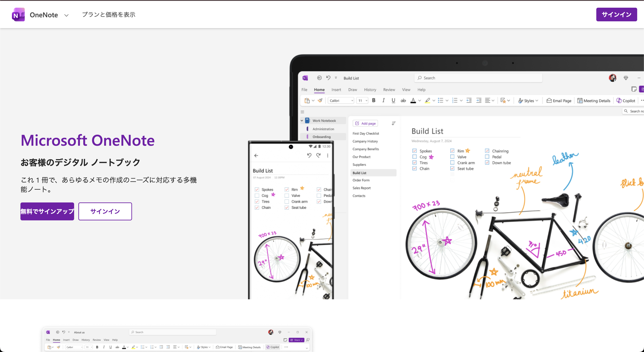Viewport: 644px width, 352px height.
Task: Click the Underline icon in ribbon
Action: (x=393, y=100)
